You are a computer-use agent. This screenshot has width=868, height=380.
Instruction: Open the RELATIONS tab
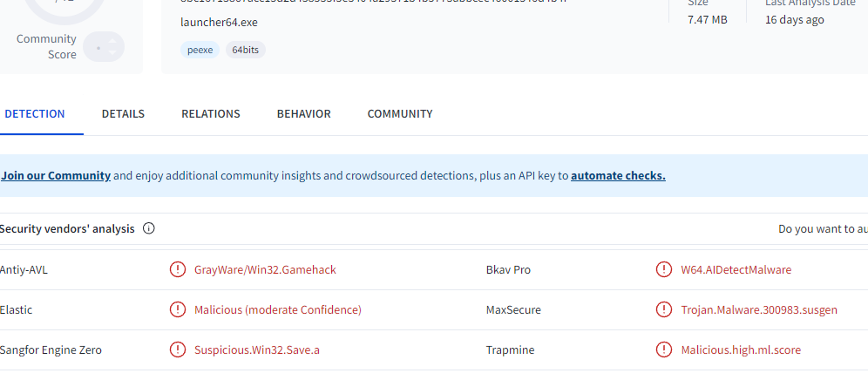pos(211,113)
